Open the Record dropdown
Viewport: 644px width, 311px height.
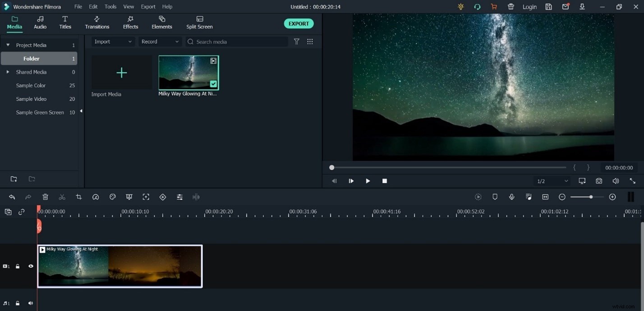160,41
